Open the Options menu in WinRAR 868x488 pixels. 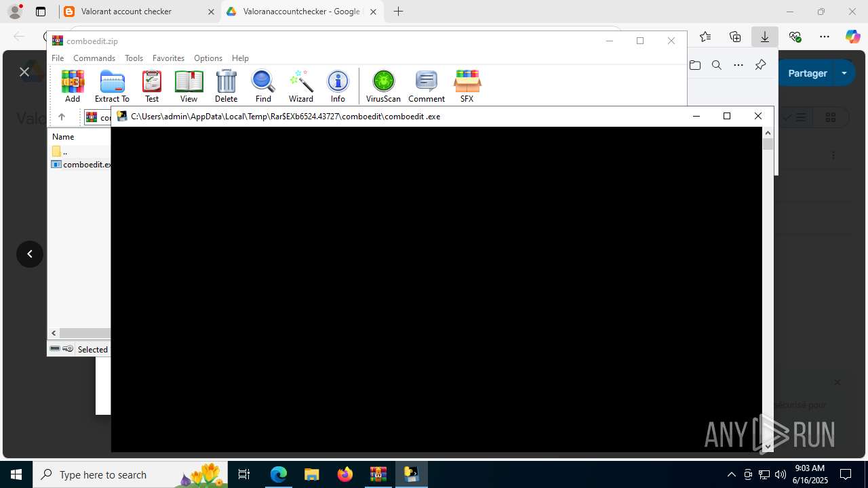click(x=208, y=58)
